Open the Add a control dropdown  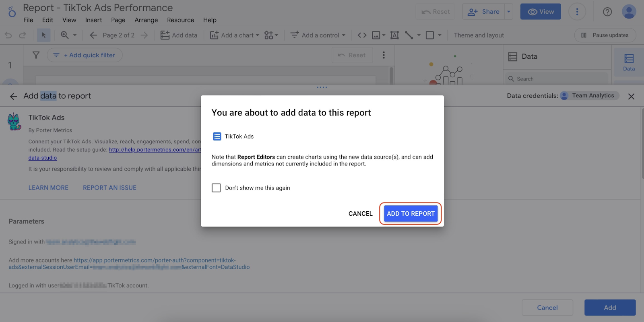point(318,35)
